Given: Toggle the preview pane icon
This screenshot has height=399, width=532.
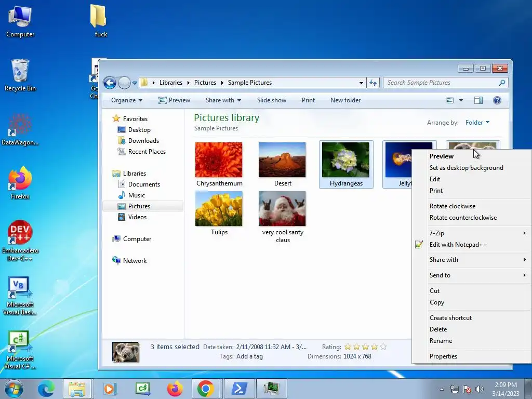Looking at the screenshot, I should pyautogui.click(x=478, y=100).
